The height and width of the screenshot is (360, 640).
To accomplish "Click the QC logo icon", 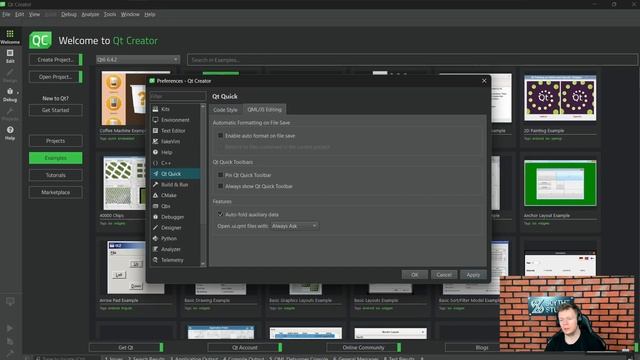I will (40, 40).
